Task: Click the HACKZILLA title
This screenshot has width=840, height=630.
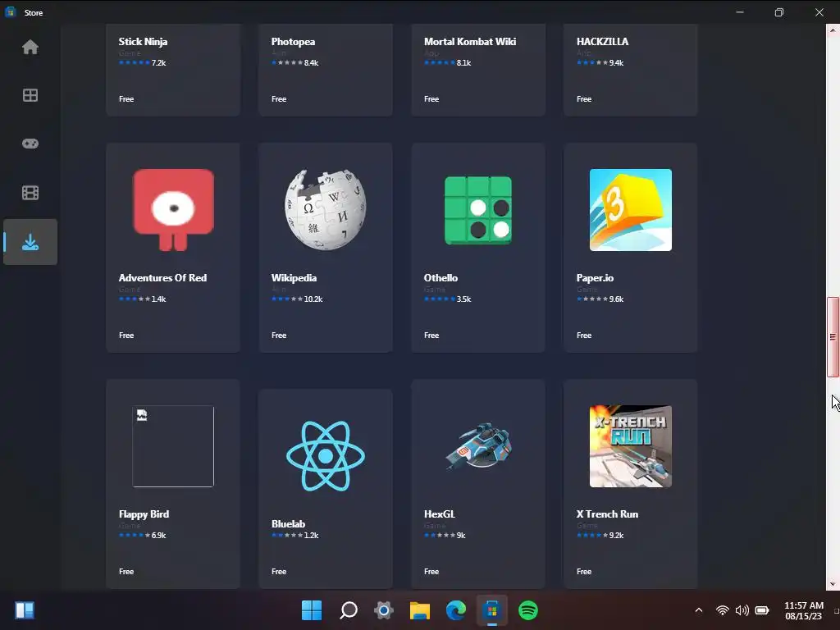Action: [x=602, y=42]
